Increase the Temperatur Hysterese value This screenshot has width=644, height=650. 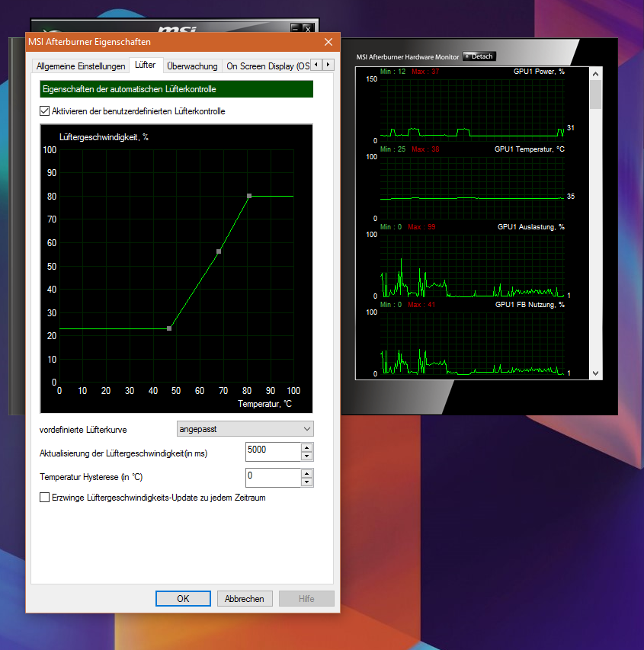(307, 473)
